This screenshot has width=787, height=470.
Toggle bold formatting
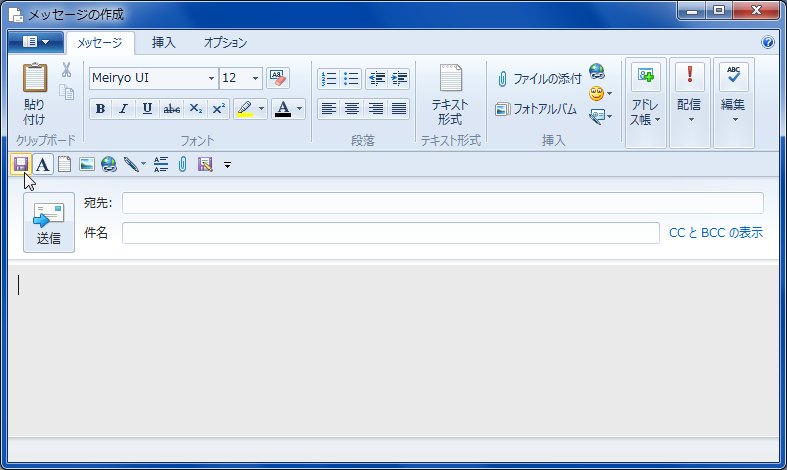[100, 108]
